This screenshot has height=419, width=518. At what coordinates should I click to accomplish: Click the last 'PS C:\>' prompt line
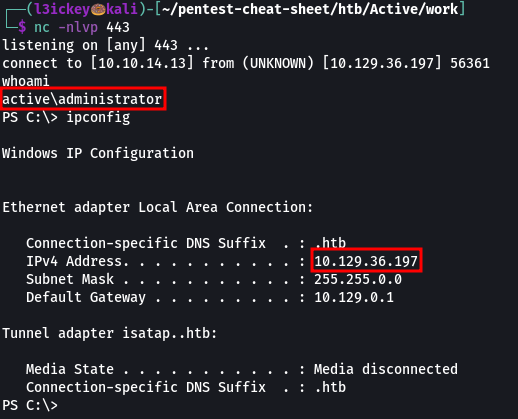(x=30, y=405)
